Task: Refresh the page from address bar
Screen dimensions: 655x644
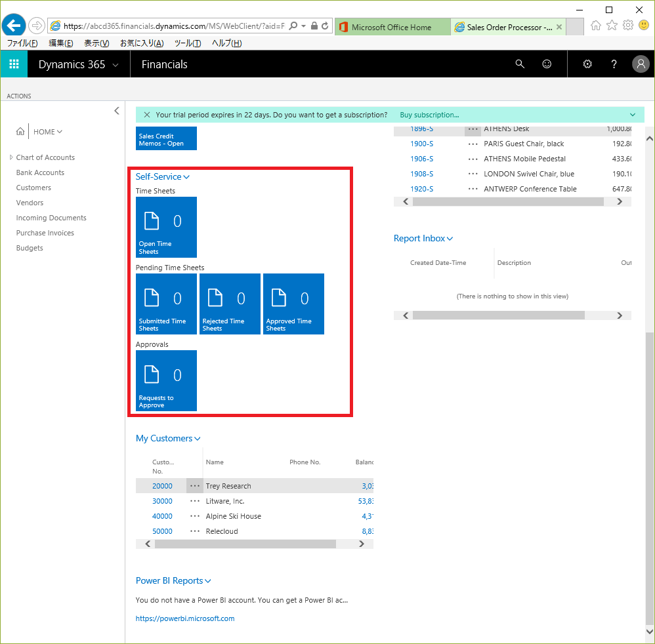Action: (325, 26)
